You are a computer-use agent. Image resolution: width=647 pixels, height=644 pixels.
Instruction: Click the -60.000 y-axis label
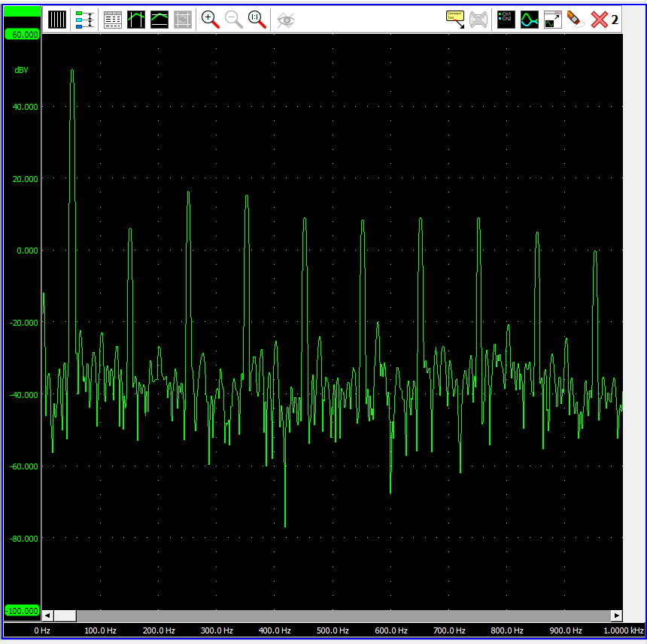(24, 466)
